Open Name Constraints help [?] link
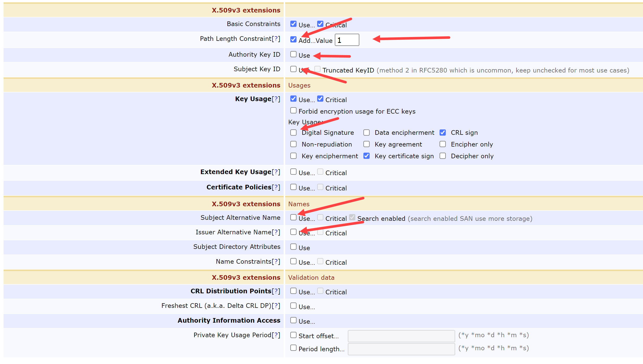643x364 pixels. click(x=276, y=262)
